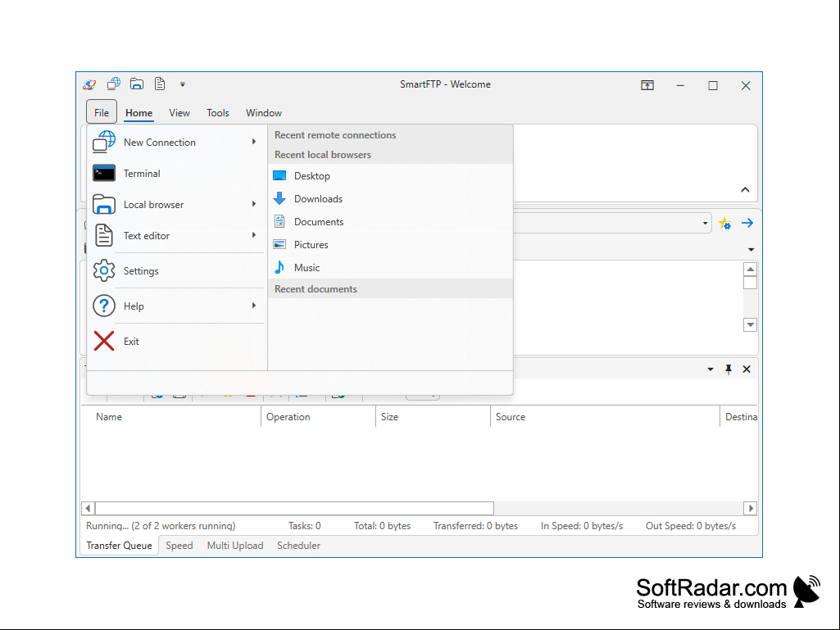This screenshot has width=840, height=630.
Task: Expand Help submenu arrow
Action: [x=254, y=306]
